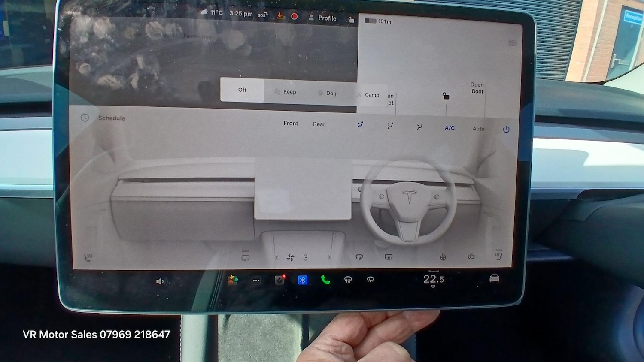Open the dashcam camera icon in the launcher

coord(279,281)
